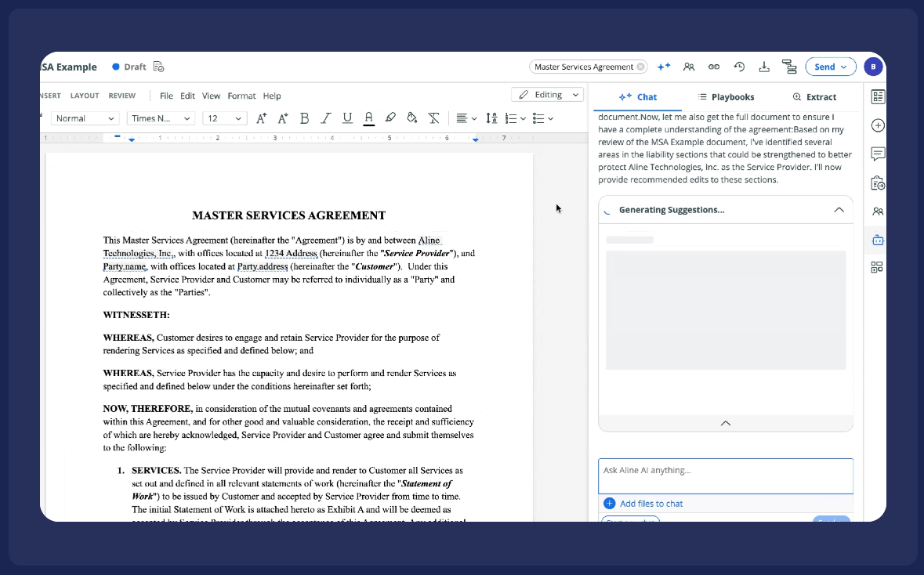Click the add plus-circle sidebar icon
The width and height of the screenshot is (924, 575).
pyautogui.click(x=878, y=125)
